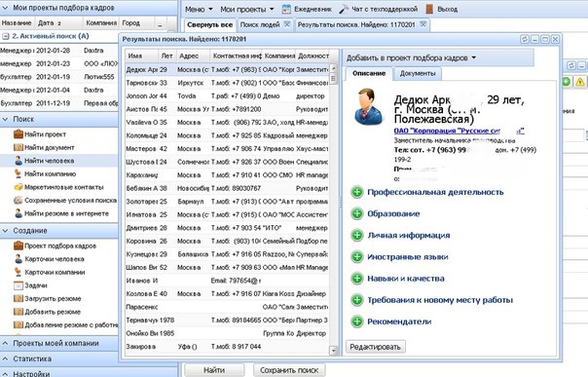This screenshot has width=588, height=377.
Task: Click Добавление резюме с работных icon
Action: pyautogui.click(x=18, y=324)
